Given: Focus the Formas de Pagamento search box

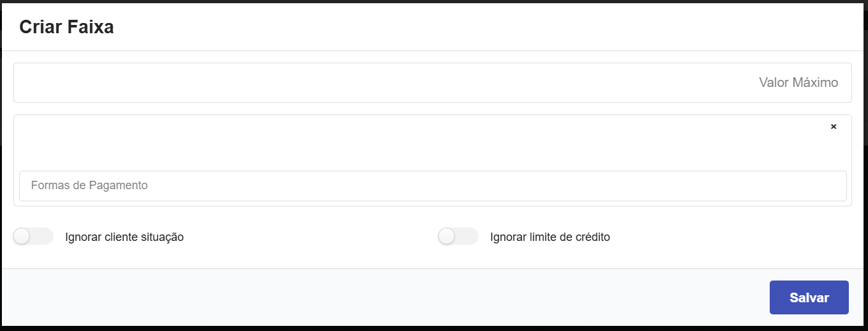Looking at the screenshot, I should click(x=432, y=186).
